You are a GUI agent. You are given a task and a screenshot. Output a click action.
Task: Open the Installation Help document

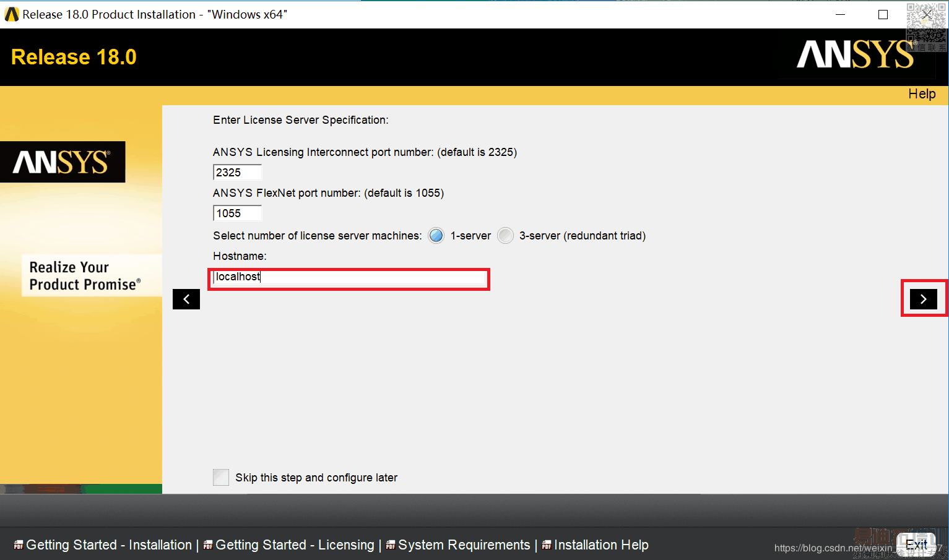601,545
